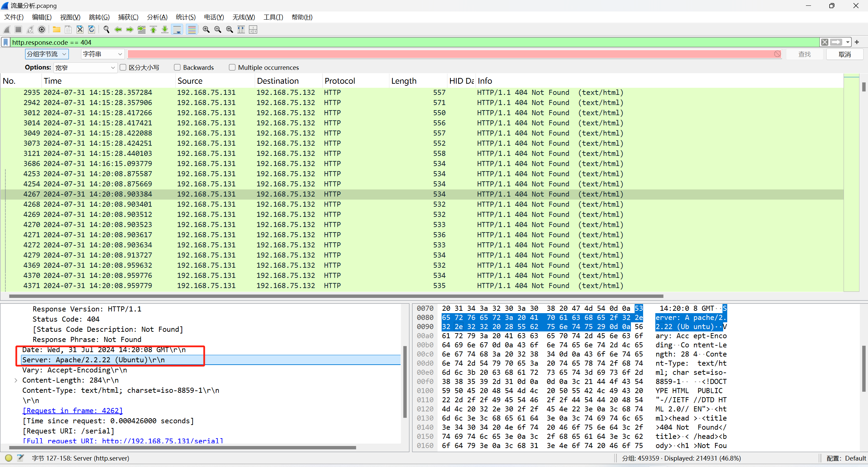Open the 分组字节流 search scope dropdown
Screen dimensions: 868x467
[46, 54]
